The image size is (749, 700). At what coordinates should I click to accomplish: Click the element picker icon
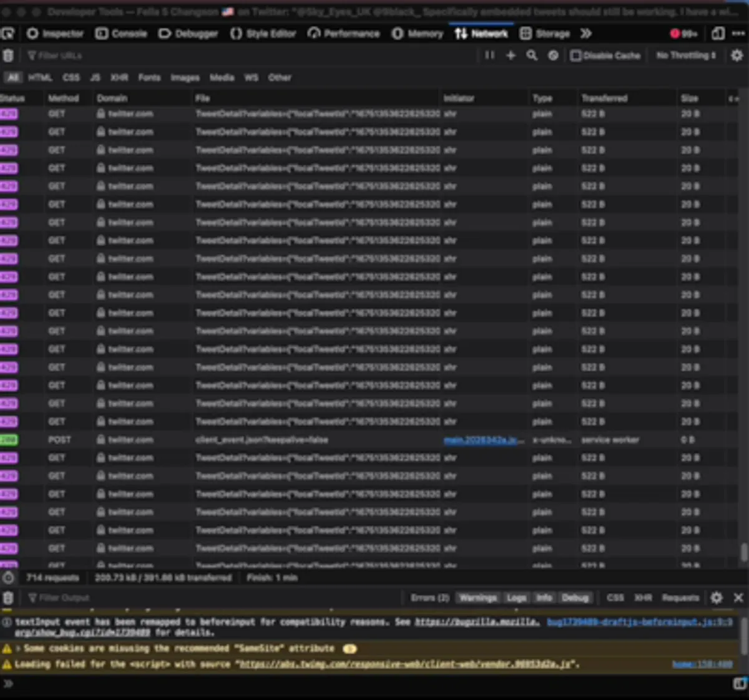click(7, 34)
